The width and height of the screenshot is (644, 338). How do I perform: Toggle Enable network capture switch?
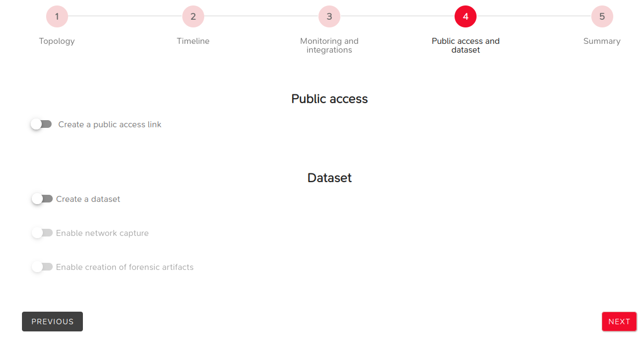pos(42,233)
